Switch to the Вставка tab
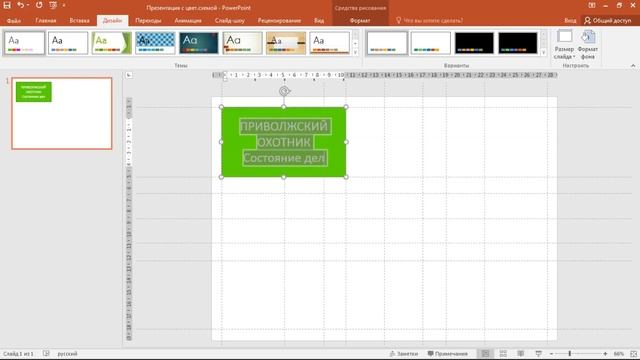This screenshot has width=640, height=360. click(79, 20)
